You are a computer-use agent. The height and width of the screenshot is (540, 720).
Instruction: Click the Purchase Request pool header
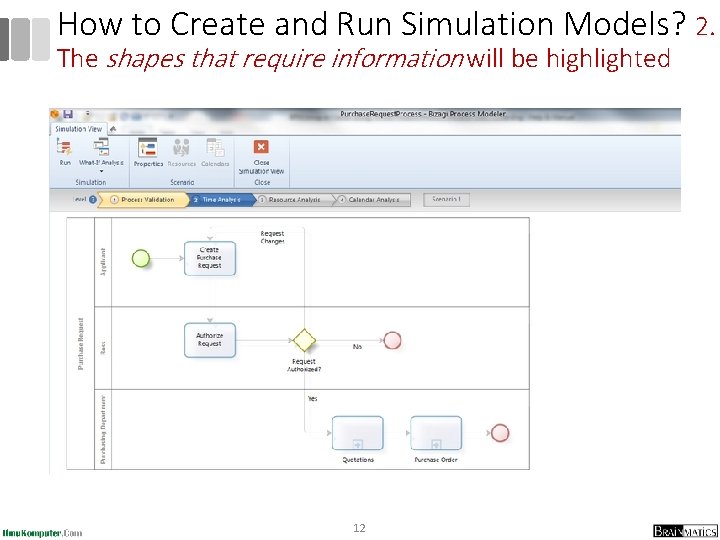pos(81,343)
